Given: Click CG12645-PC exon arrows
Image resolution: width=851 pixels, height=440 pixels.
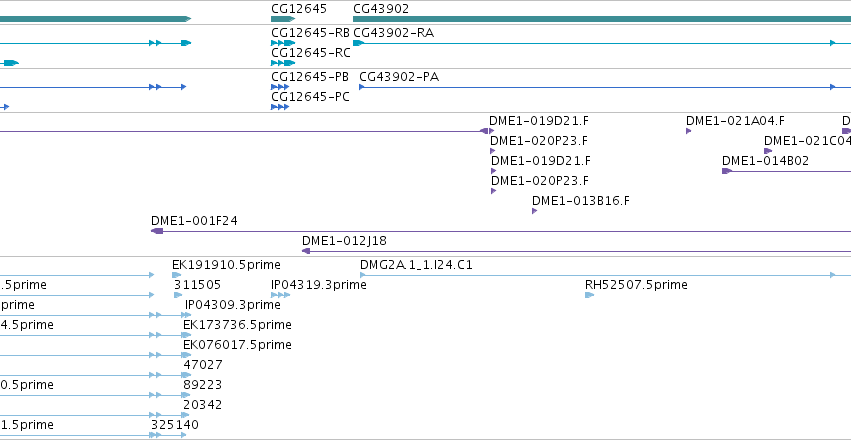Looking at the screenshot, I should (x=280, y=107).
